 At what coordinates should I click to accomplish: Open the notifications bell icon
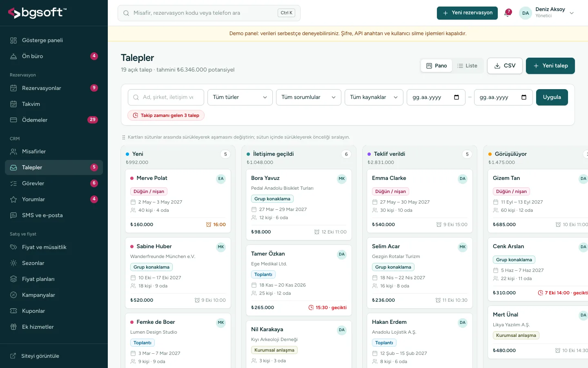508,13
